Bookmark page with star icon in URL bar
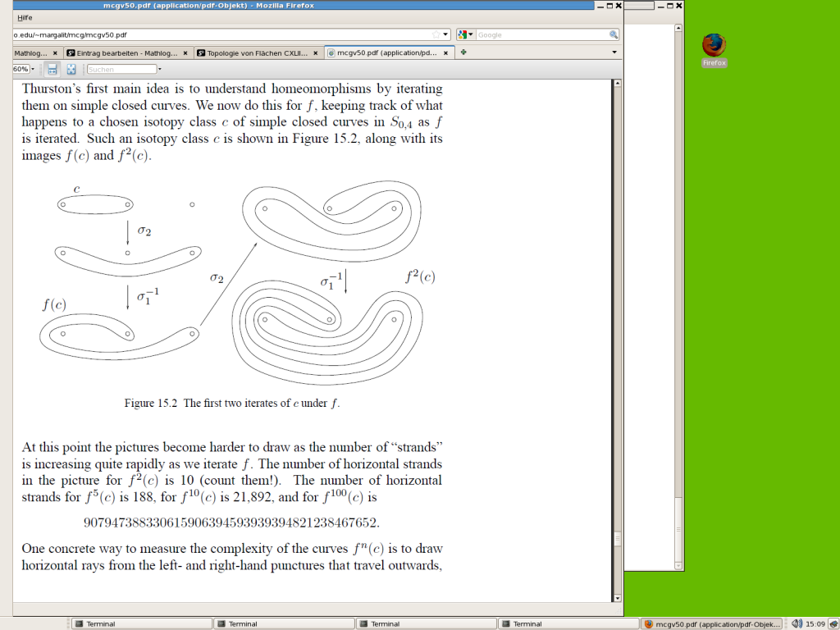 pos(436,35)
